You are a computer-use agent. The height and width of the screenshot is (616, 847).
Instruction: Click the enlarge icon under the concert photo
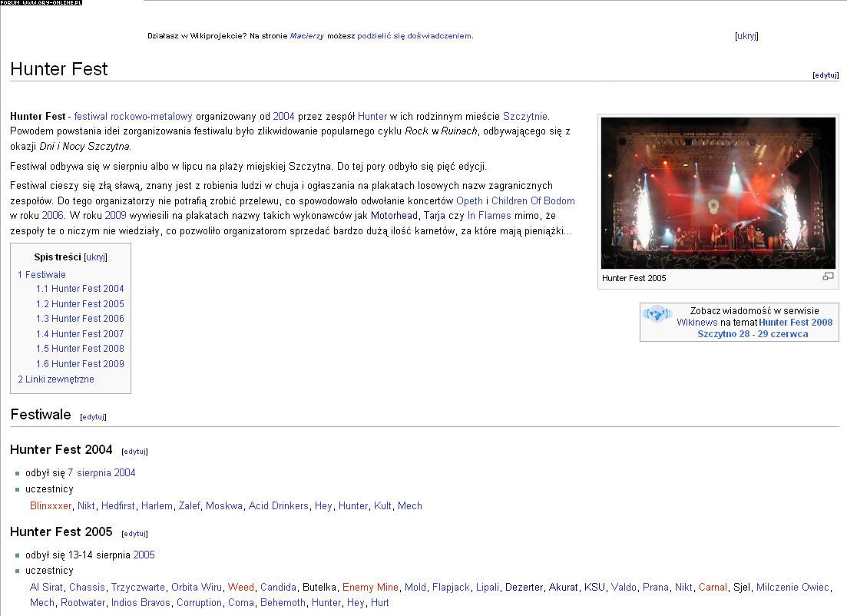tap(828, 277)
